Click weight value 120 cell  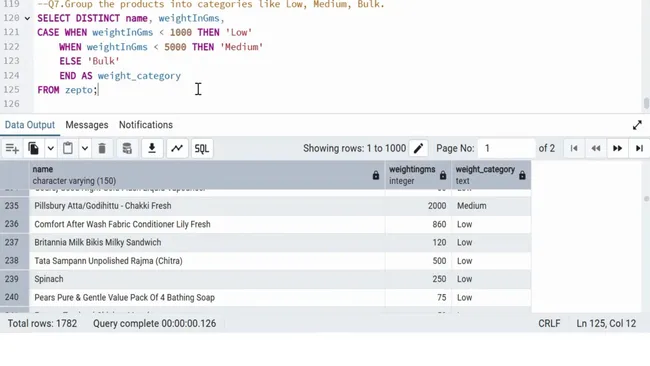pyautogui.click(x=418, y=242)
